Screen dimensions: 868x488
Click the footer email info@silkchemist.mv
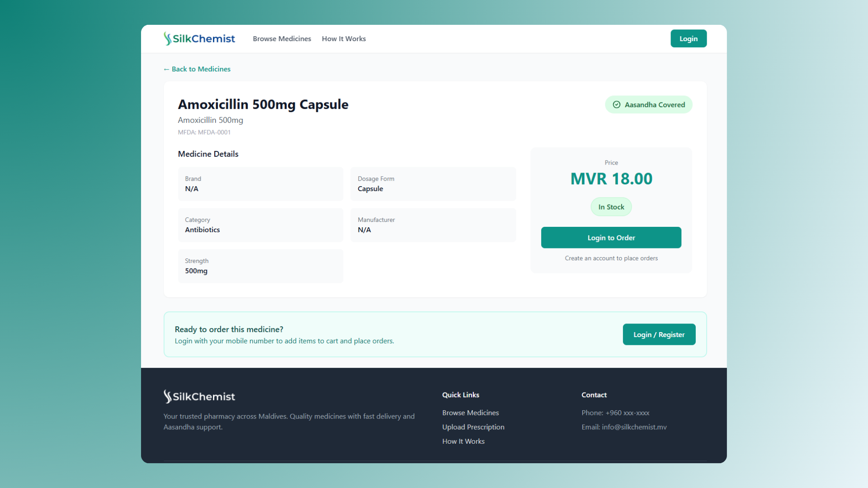coord(624,427)
